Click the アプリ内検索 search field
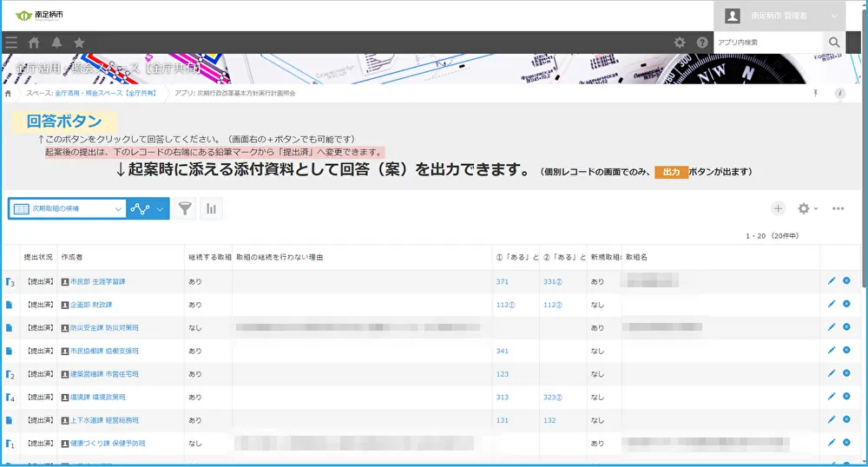 coord(767,42)
